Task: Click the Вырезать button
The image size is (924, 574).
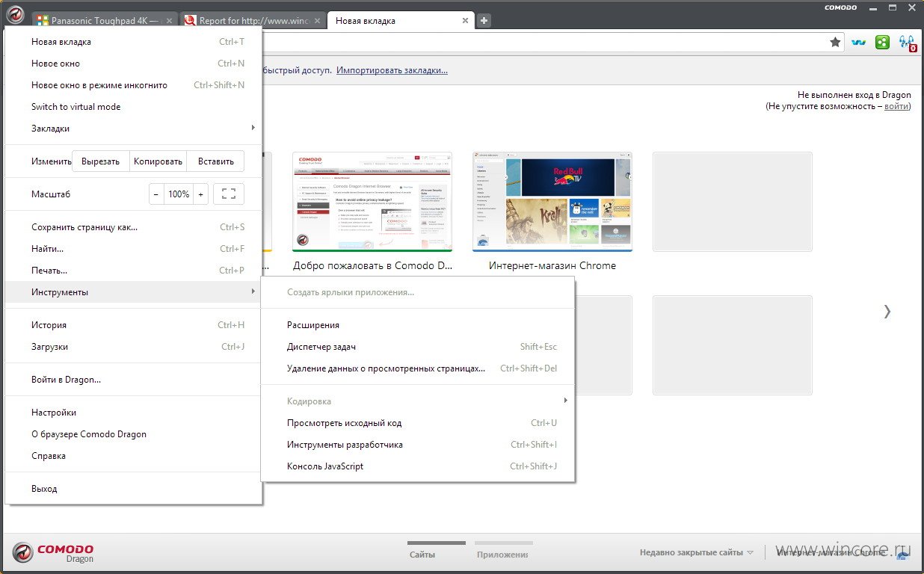Action: 101,161
